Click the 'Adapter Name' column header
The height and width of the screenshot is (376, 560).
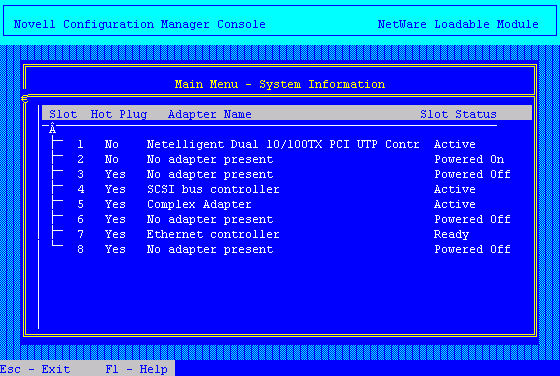coord(210,114)
